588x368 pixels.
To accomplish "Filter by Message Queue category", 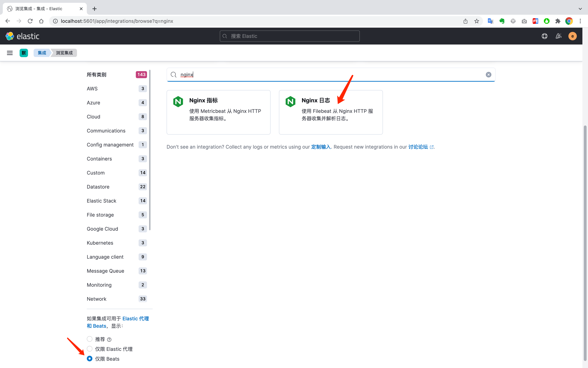I will pos(117,271).
